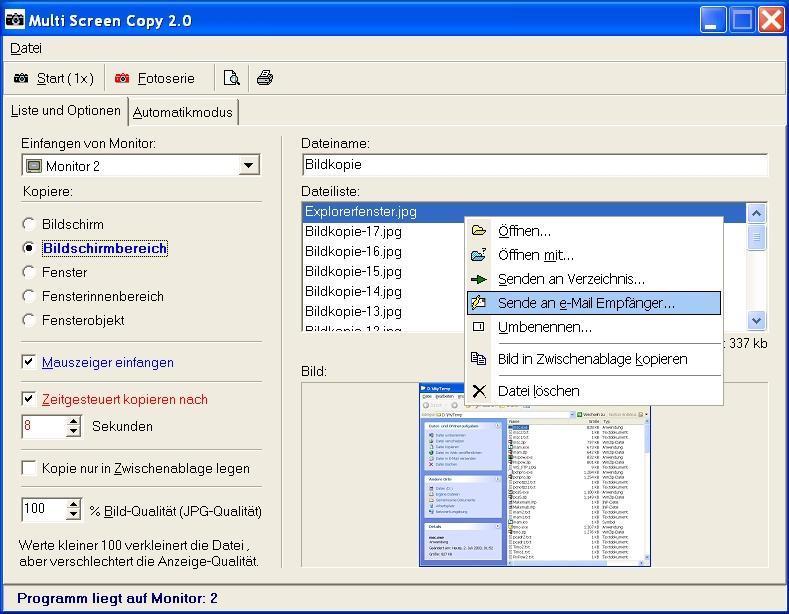The height and width of the screenshot is (614, 789).
Task: Click the quality field showing 100
Action: (44, 509)
